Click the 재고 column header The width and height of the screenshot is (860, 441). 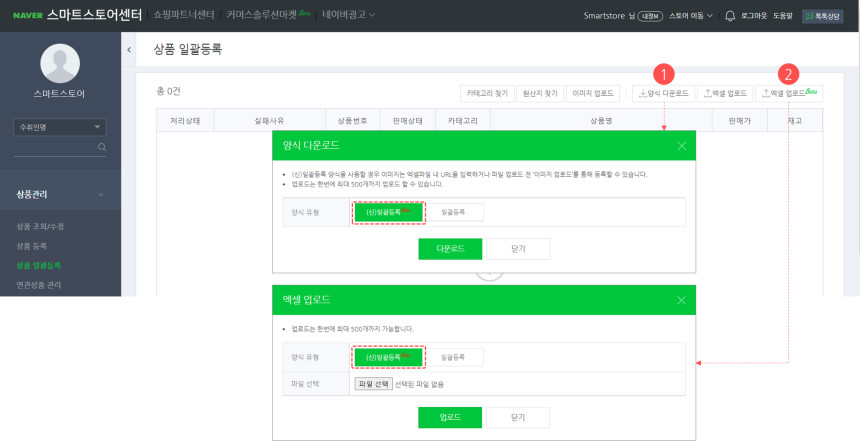pos(795,121)
